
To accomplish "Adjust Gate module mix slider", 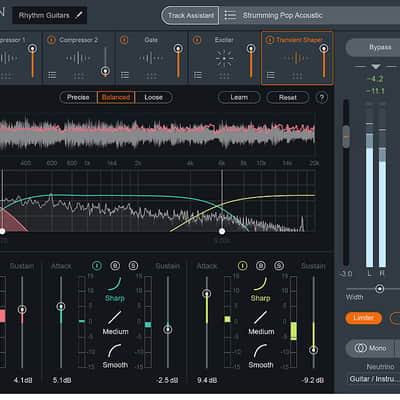I will pos(178,49).
